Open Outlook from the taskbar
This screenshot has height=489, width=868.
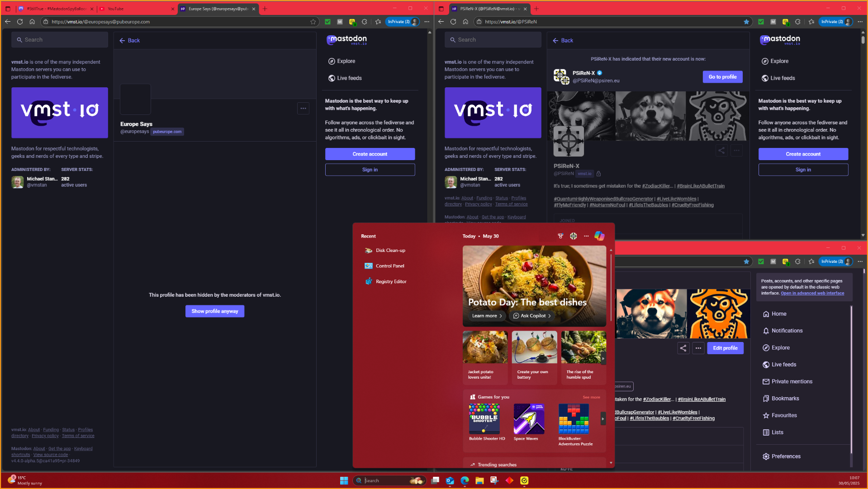pos(450,480)
